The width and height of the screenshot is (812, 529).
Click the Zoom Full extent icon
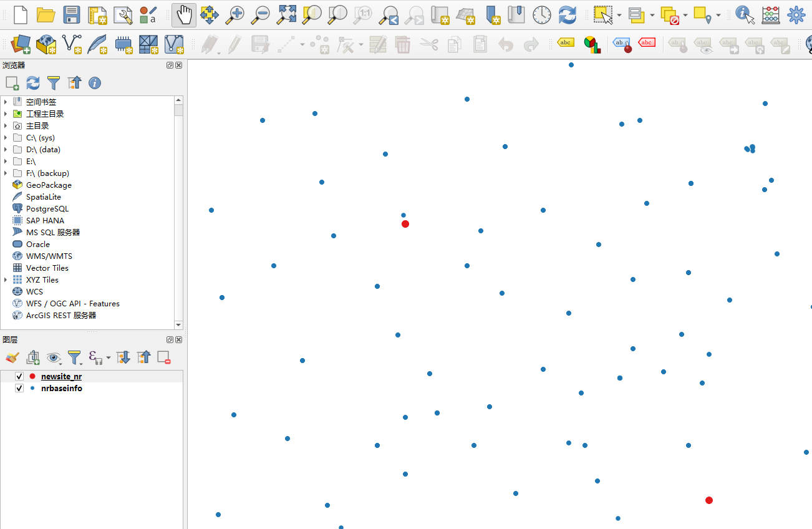(x=286, y=14)
